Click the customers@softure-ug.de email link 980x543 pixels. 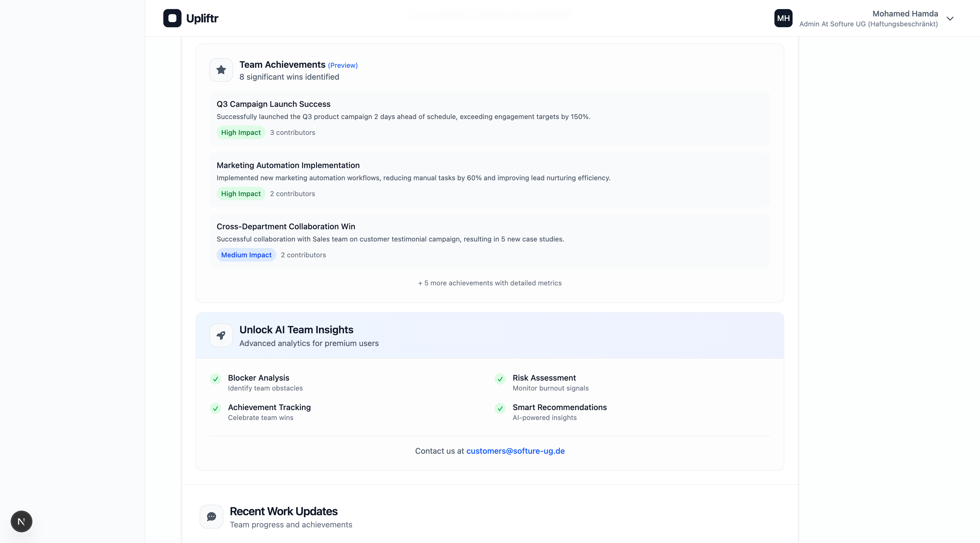(515, 451)
